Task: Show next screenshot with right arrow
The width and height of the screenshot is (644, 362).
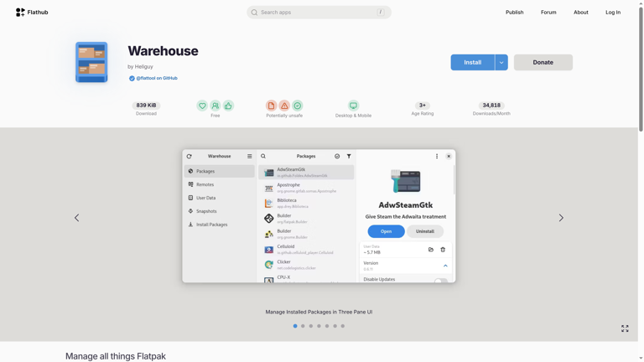Action: [x=561, y=218]
